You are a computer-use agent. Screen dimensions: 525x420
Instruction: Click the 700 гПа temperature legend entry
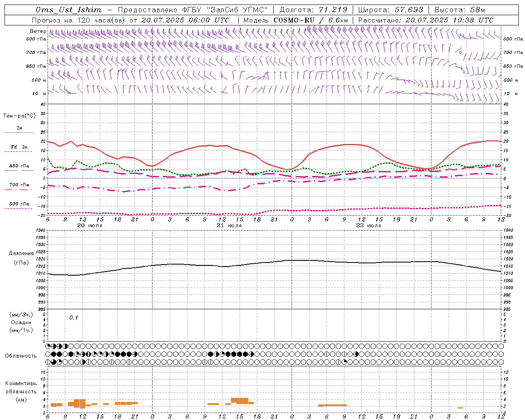coord(19,185)
